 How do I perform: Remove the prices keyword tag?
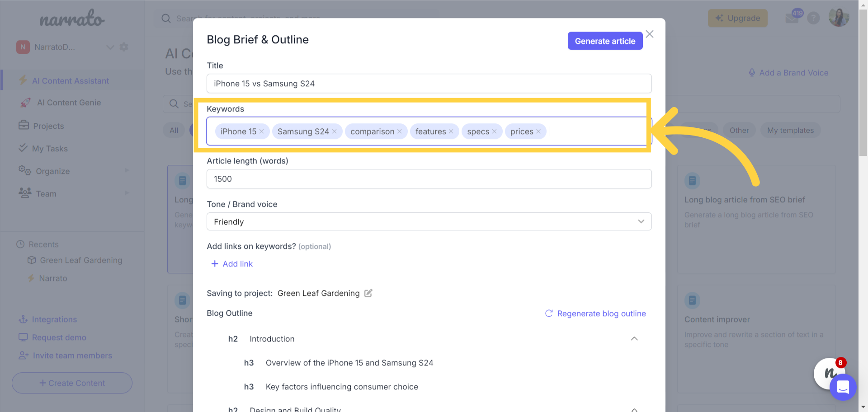point(538,131)
